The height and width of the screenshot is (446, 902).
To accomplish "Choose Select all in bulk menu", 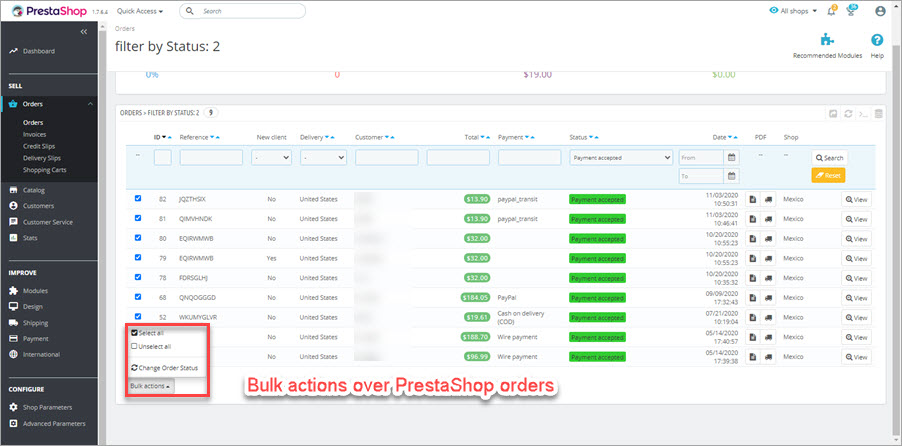I will [148, 333].
